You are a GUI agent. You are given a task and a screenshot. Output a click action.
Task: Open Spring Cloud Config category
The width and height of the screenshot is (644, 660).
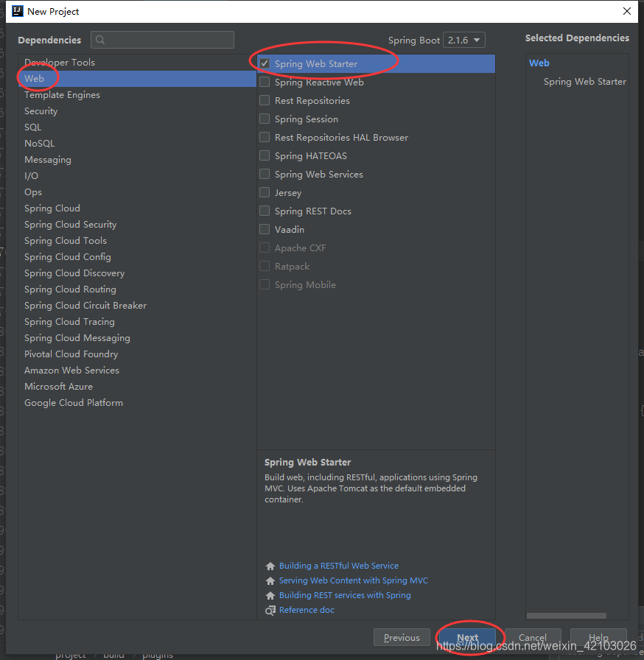[137, 257]
